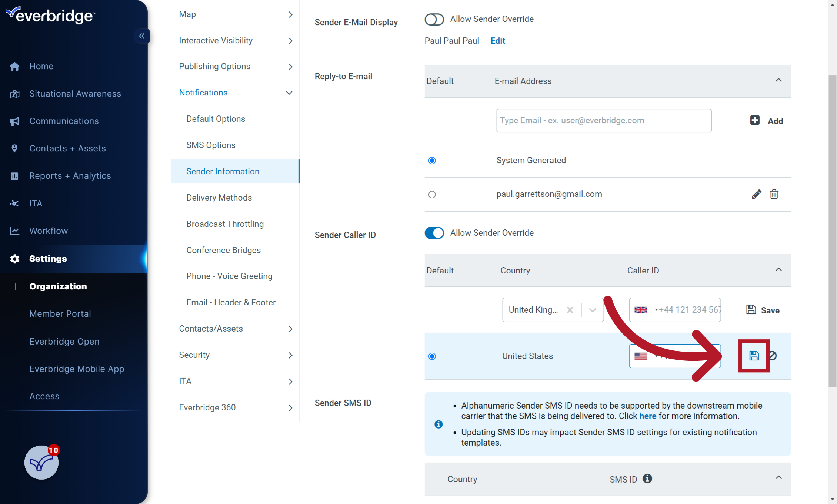
Task: Click the plus icon beside Add email
Action: tap(755, 120)
